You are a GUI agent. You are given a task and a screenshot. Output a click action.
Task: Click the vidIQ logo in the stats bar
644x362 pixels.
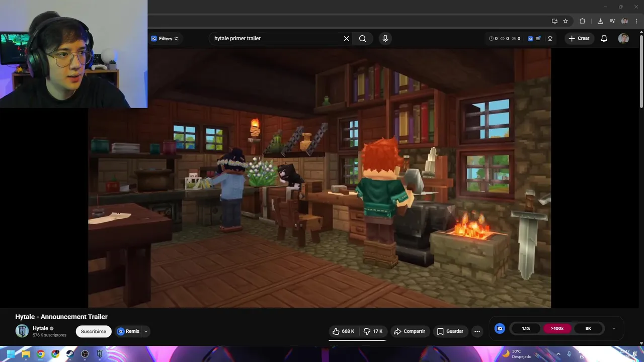pyautogui.click(x=500, y=328)
